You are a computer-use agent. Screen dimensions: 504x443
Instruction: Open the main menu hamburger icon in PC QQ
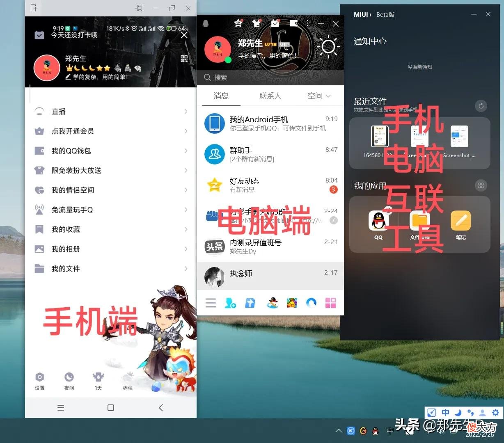[x=211, y=303]
